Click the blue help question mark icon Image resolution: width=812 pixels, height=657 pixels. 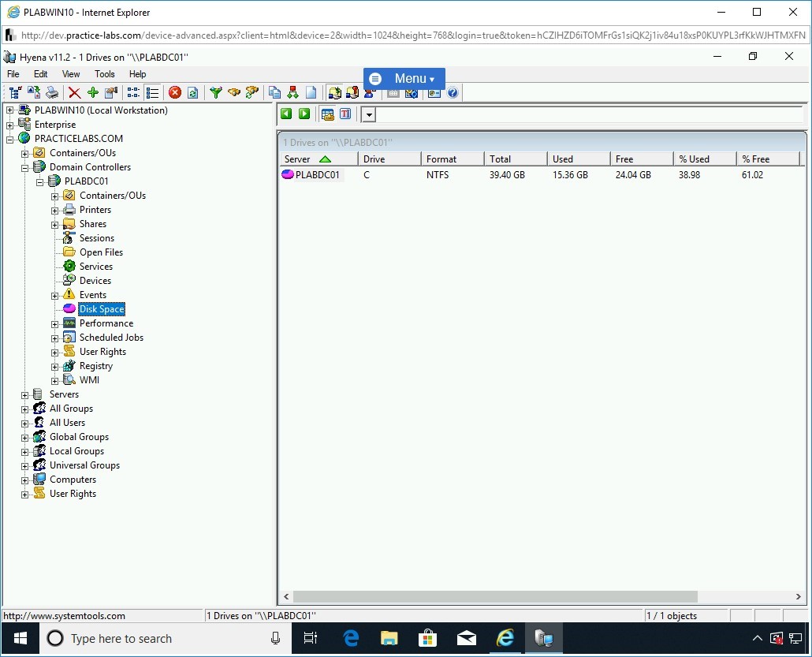453,93
